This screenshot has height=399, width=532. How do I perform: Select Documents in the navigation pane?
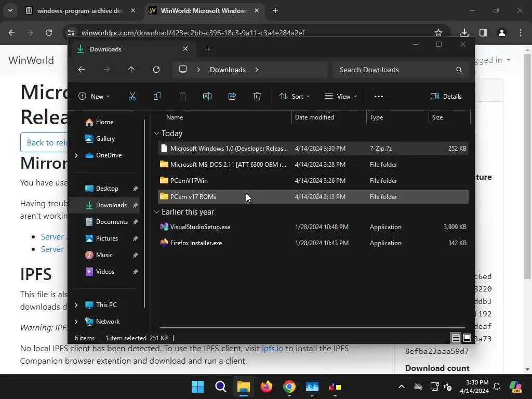coord(112,222)
